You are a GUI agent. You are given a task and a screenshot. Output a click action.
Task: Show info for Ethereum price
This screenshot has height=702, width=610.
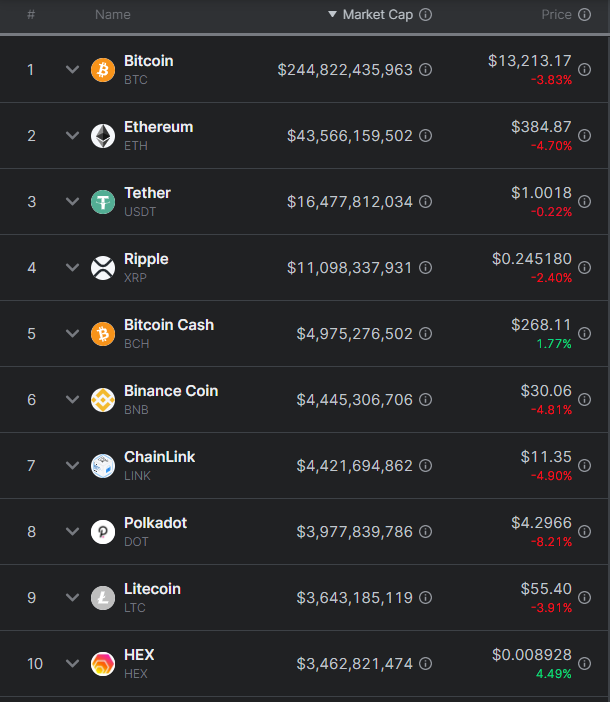point(584,136)
